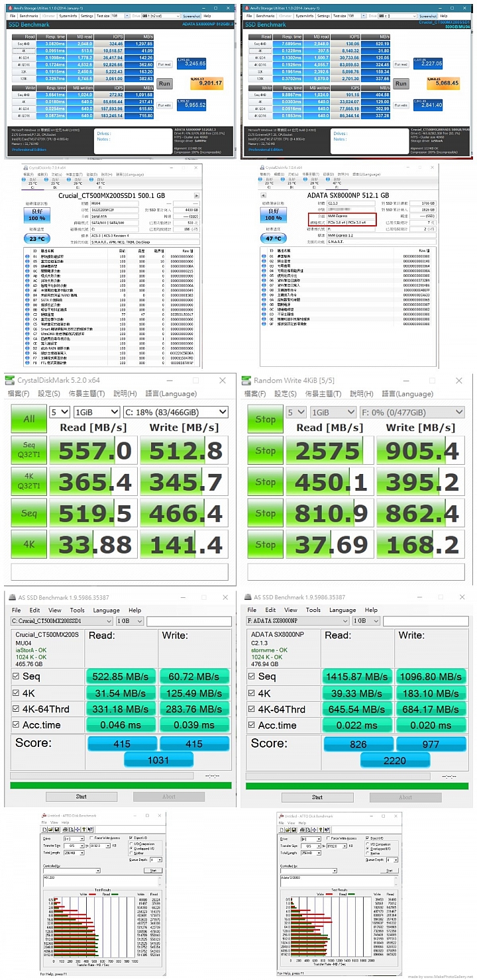The image size is (477, 980).
Task: Open the View menu in the MX200 ATTO window
Action: coord(54,822)
